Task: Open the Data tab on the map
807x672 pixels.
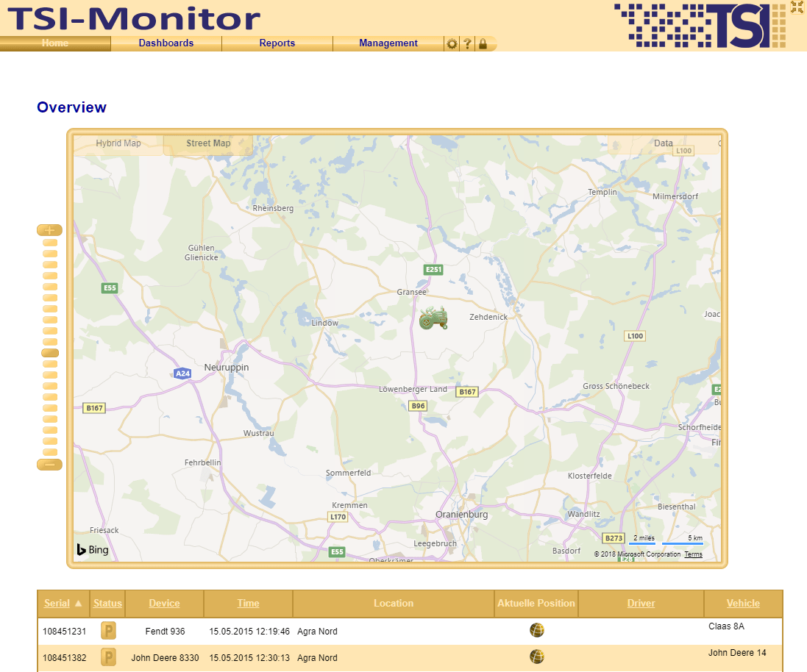Action: [664, 143]
